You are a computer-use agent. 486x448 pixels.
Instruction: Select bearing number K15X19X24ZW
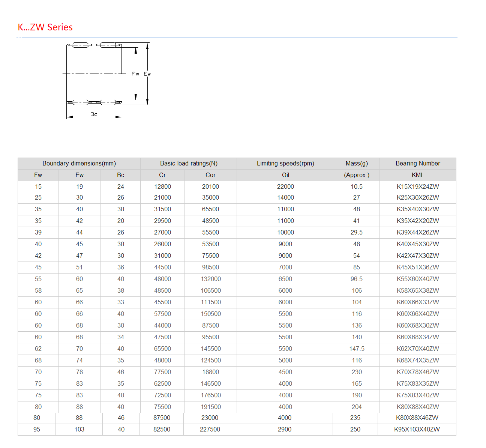point(418,186)
